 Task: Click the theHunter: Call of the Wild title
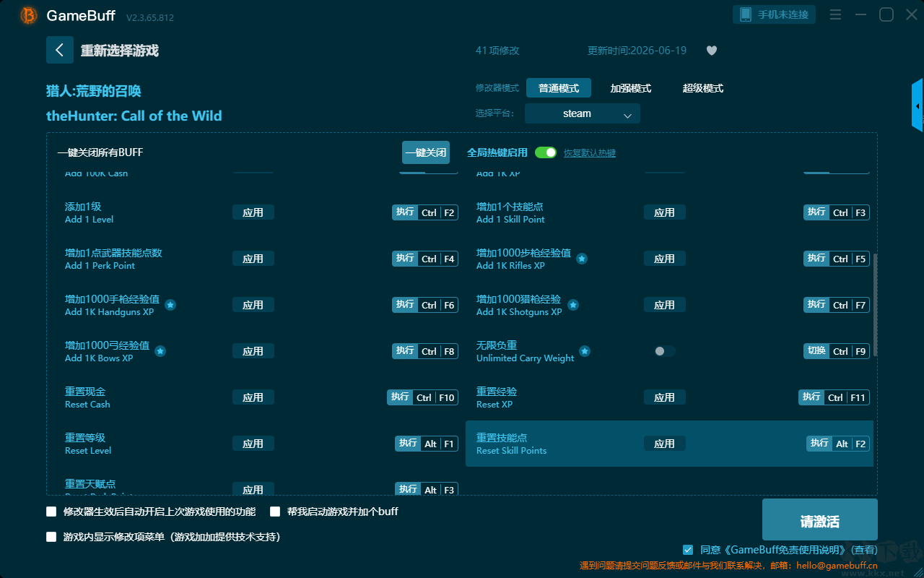click(134, 116)
